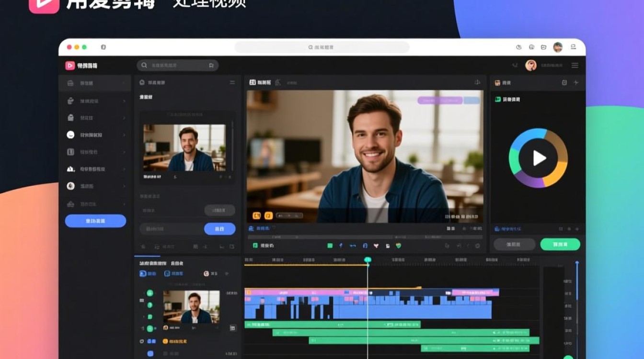644x359 pixels.
Task: Click the green pill button in the right panel
Action: pos(560,244)
